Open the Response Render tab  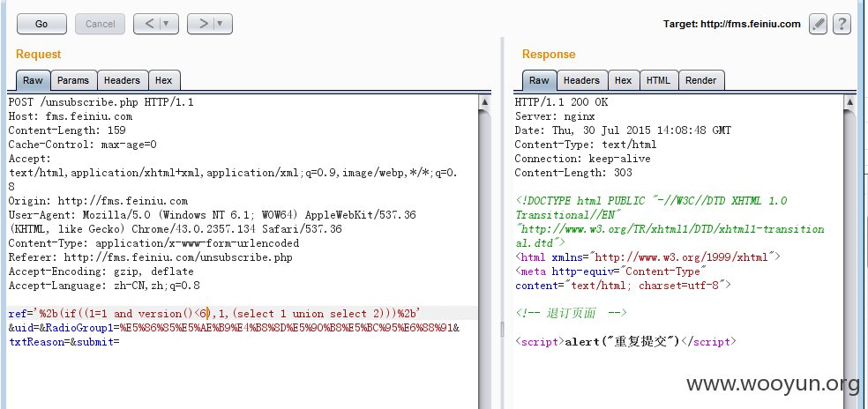click(x=700, y=80)
